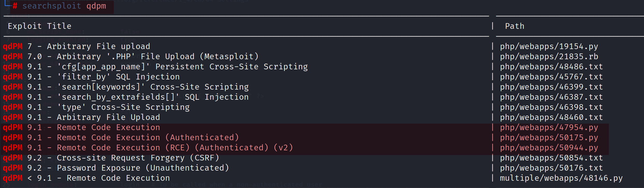Image resolution: width=644 pixels, height=188 pixels.
Task: Click path 'php/webapps/50176.txt'
Action: point(551,168)
